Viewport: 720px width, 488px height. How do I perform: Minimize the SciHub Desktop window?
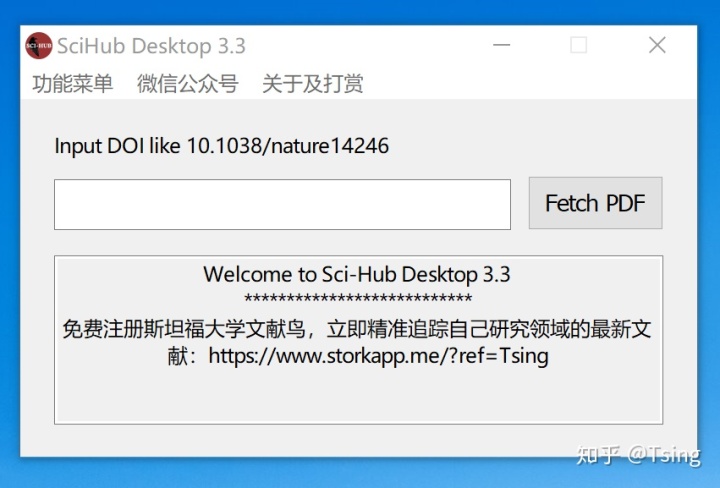(x=501, y=45)
